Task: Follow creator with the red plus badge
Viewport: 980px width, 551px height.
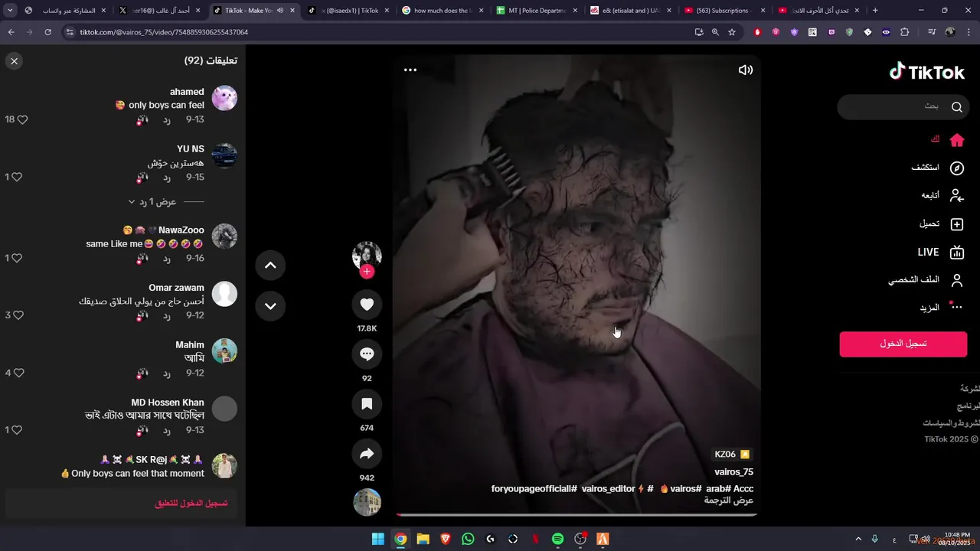Action: (367, 272)
